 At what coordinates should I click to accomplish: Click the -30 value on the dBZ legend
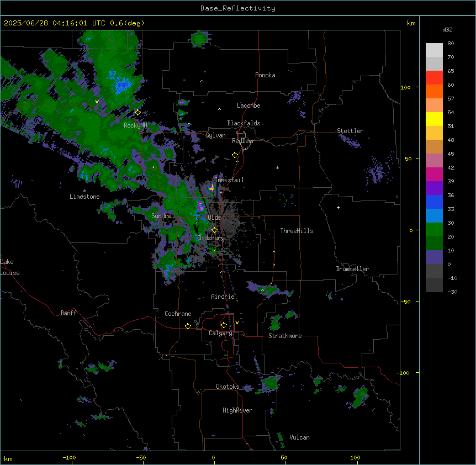[x=452, y=292]
